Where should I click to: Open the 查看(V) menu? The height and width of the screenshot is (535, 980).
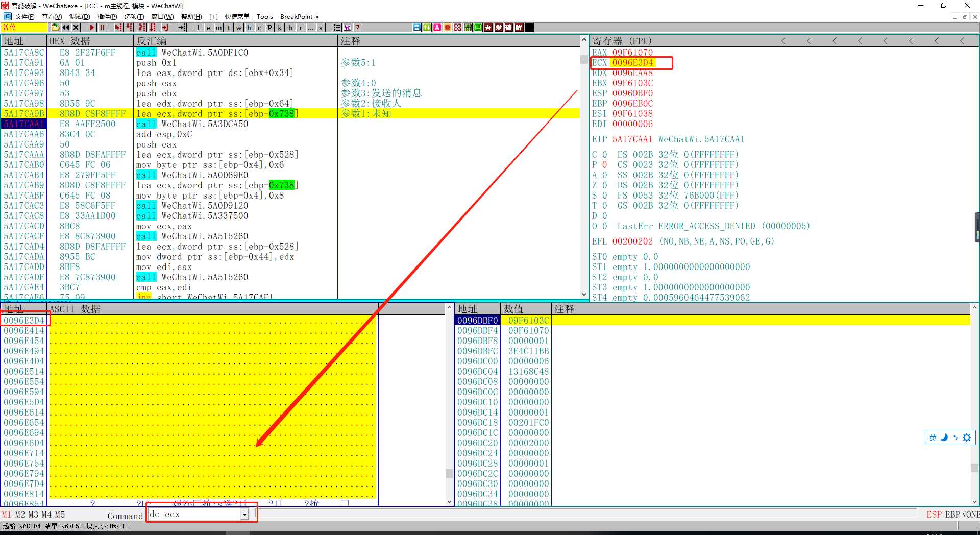pyautogui.click(x=52, y=17)
